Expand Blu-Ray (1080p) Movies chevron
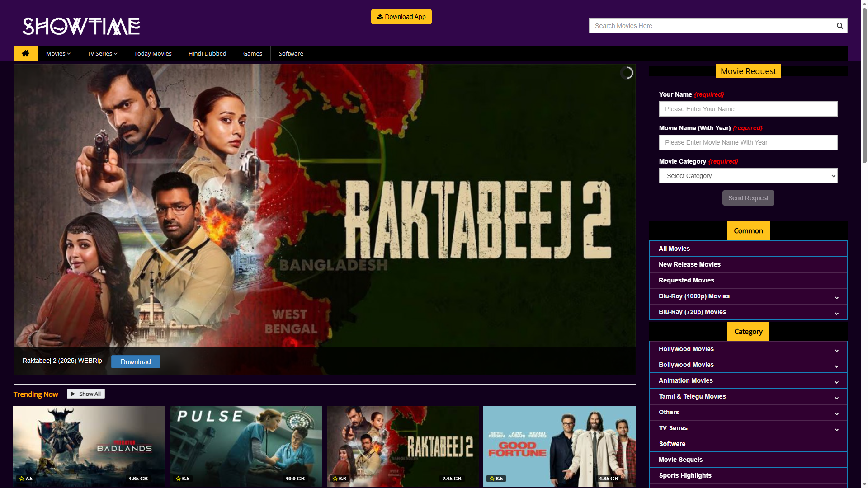This screenshot has height=488, width=868. [x=836, y=297]
